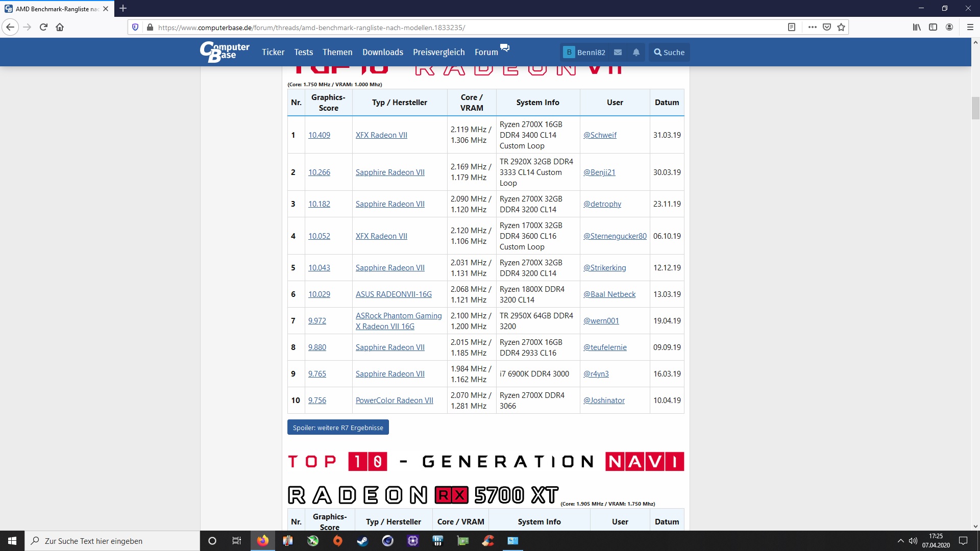
Task: Reload the current page
Action: coord(44,28)
